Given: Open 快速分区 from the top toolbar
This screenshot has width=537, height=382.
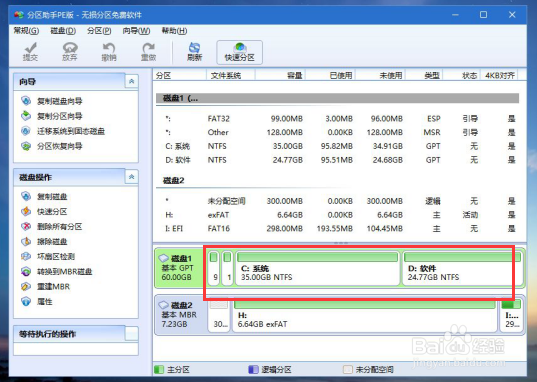Looking at the screenshot, I should (x=239, y=52).
